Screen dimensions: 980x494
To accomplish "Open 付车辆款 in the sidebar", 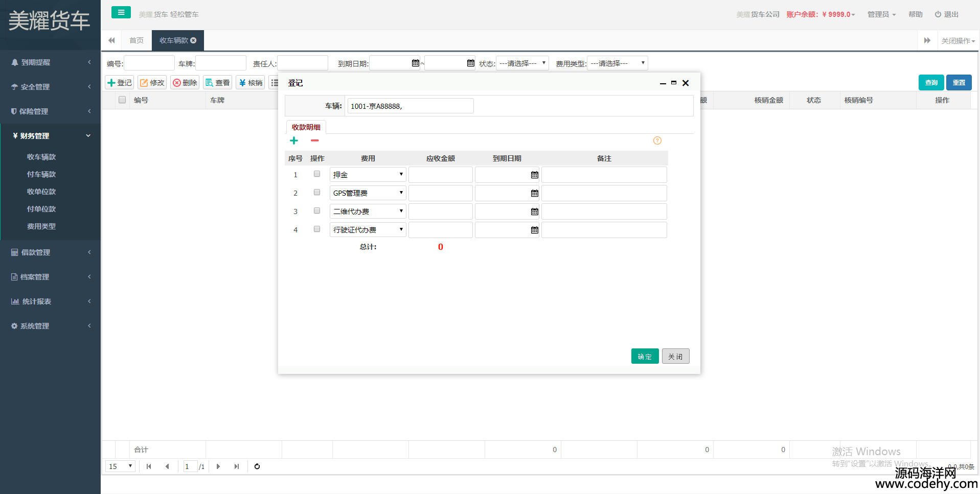I will (x=41, y=174).
